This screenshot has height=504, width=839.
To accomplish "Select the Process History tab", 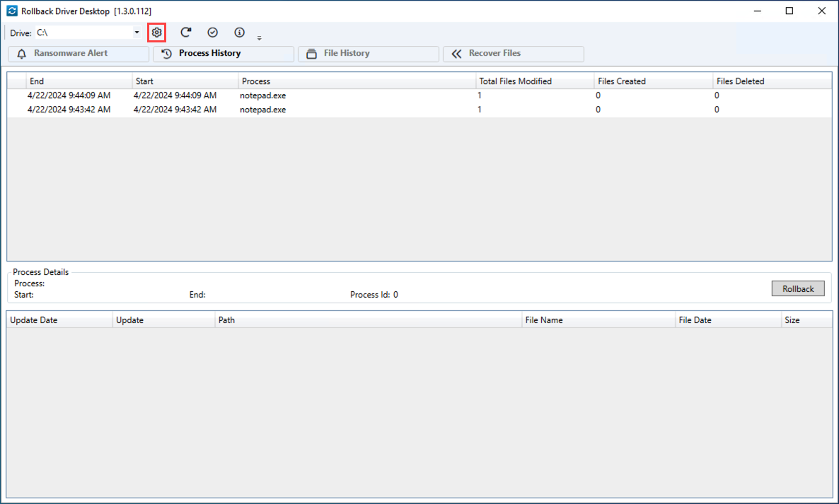I will (224, 54).
